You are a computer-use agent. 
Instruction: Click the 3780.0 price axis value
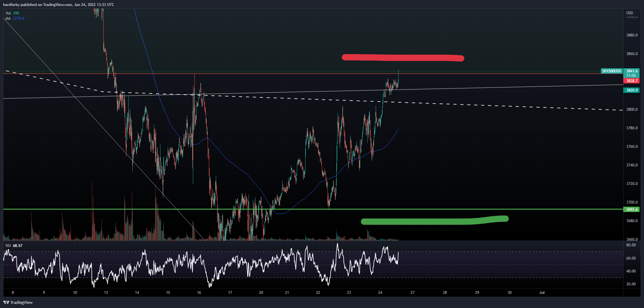(632, 128)
